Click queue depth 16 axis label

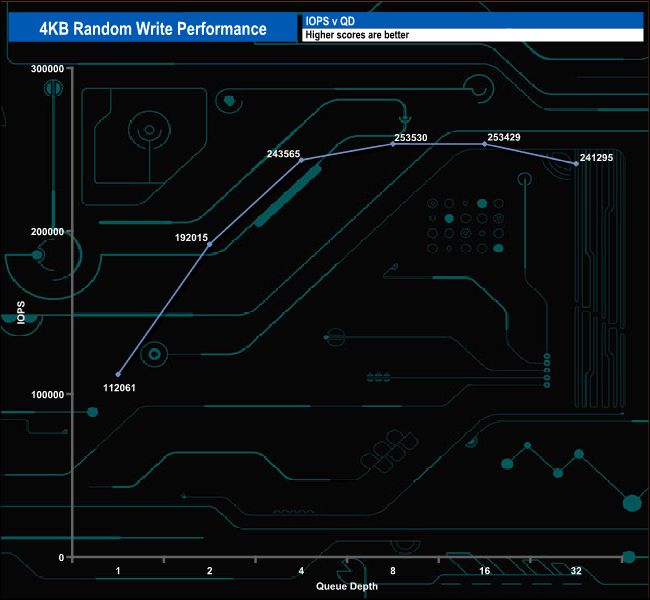tap(485, 571)
